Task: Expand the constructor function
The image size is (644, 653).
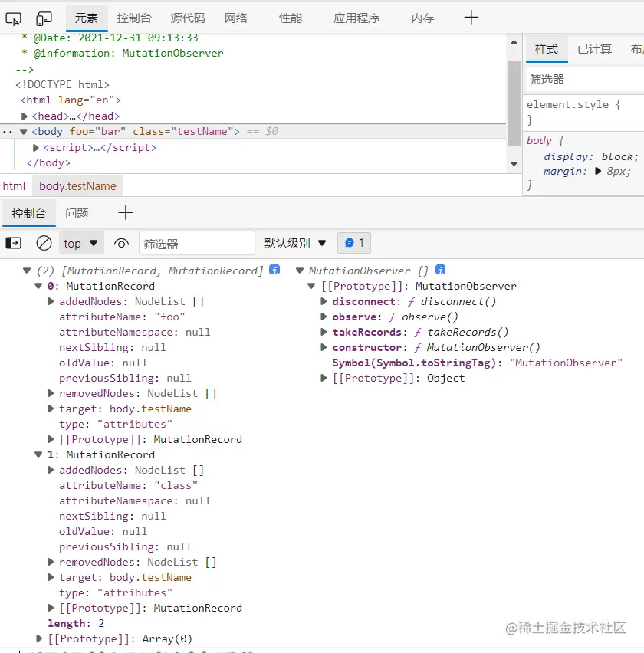Action: [324, 348]
